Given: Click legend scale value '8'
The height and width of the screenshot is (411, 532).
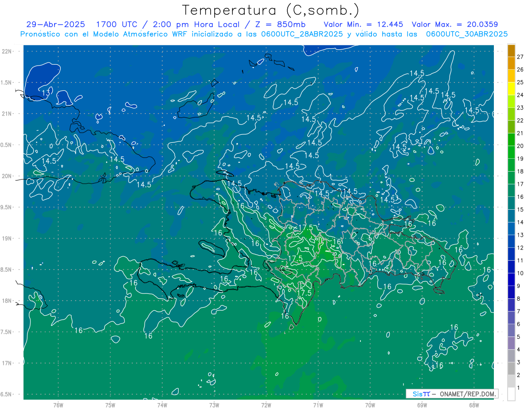Looking at the screenshot, I should click(519, 299).
